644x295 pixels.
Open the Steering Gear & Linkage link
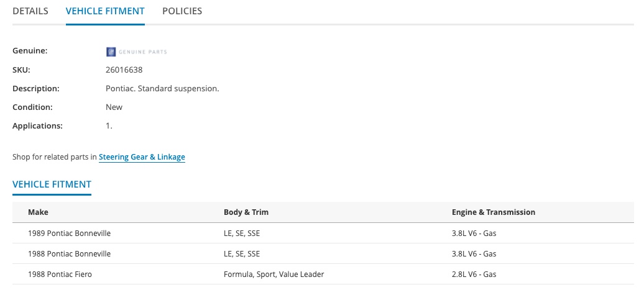[x=142, y=157]
